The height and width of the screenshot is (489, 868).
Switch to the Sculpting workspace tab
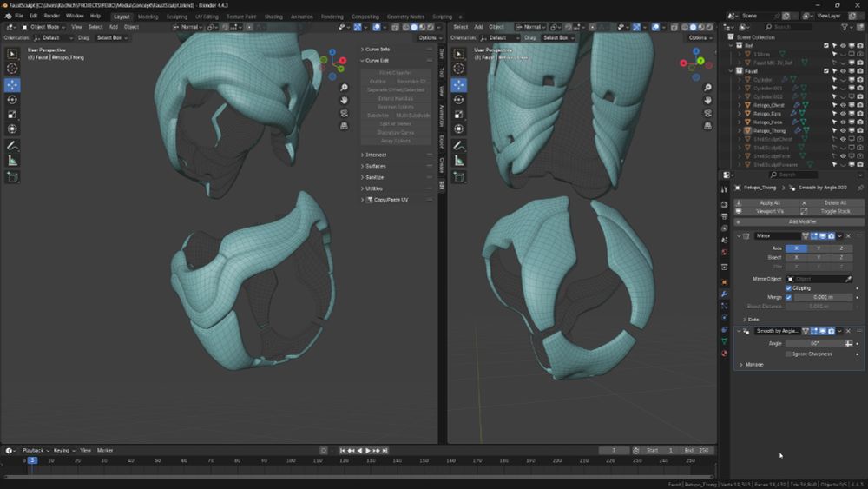tap(177, 17)
